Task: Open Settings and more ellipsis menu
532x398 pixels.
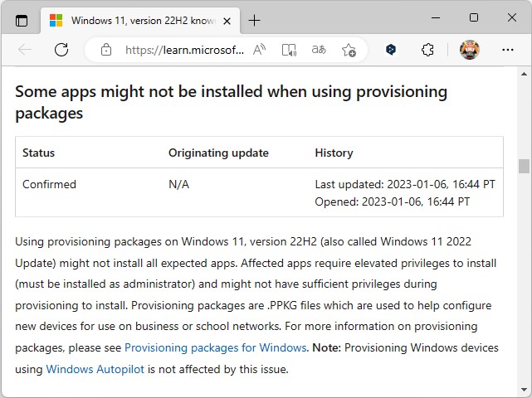Action: pos(508,50)
